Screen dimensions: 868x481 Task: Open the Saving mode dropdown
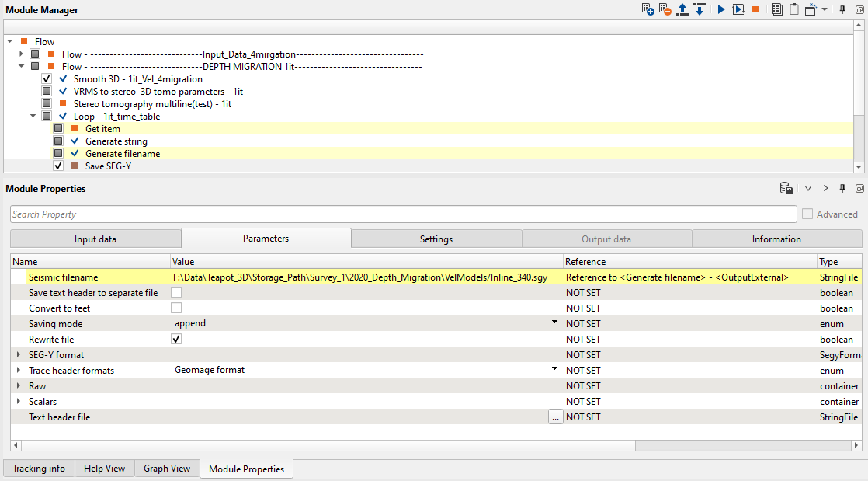[554, 323]
